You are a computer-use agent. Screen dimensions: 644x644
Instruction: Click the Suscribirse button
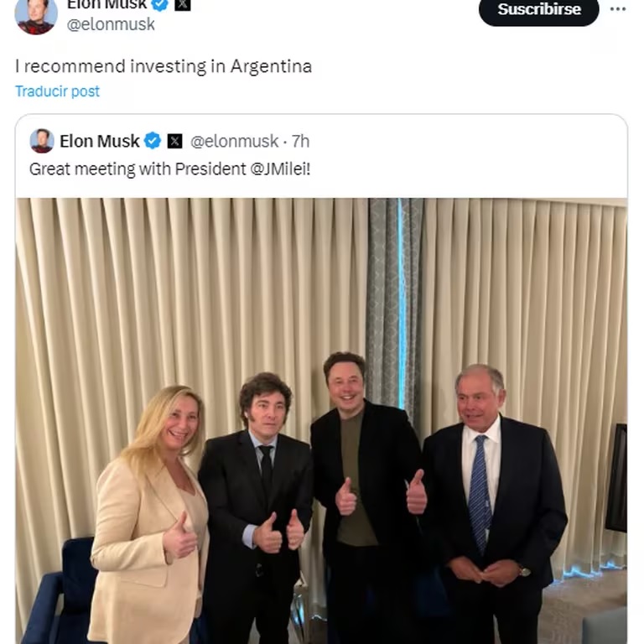click(539, 10)
